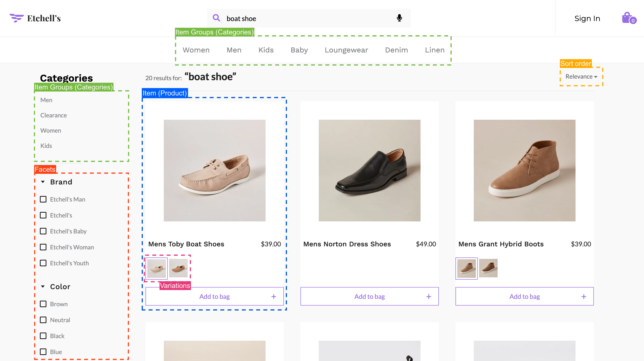The image size is (644, 361).
Task: Click the Etchell's logo icon
Action: point(16,18)
